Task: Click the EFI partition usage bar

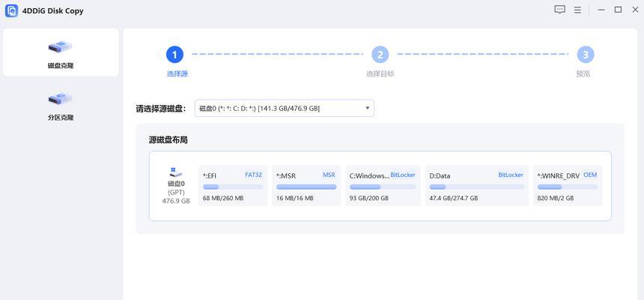Action: coord(233,187)
